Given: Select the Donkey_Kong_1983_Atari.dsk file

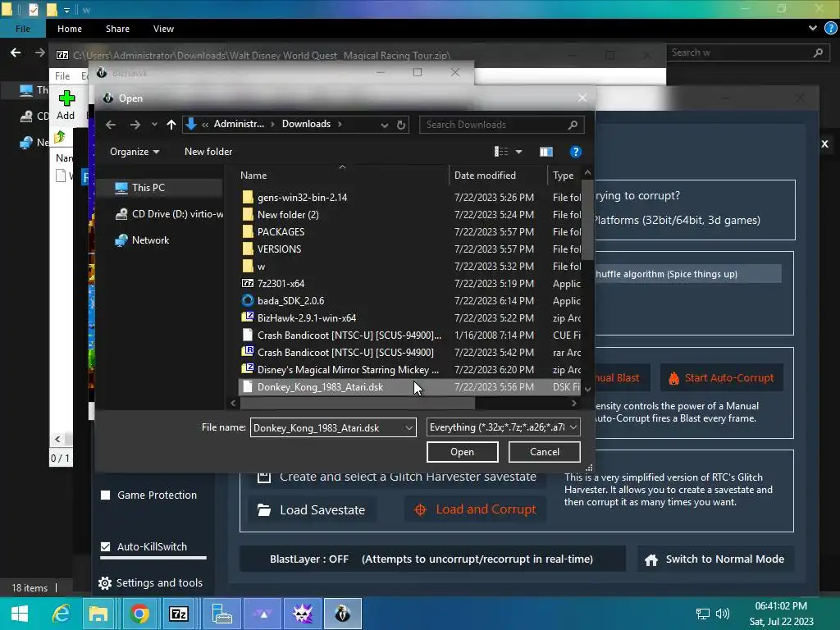Looking at the screenshot, I should click(410, 387).
